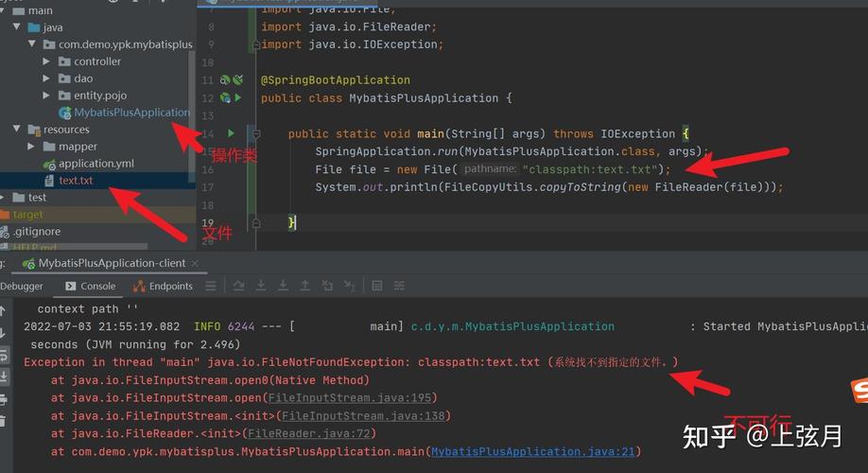
Task: Collapse the resources folder
Action: pos(16,130)
